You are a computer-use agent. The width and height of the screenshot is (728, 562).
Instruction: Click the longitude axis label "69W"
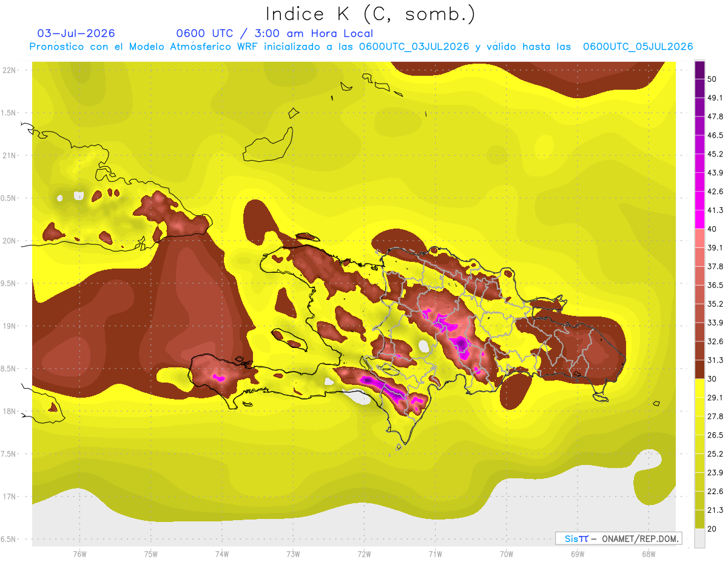click(x=578, y=554)
